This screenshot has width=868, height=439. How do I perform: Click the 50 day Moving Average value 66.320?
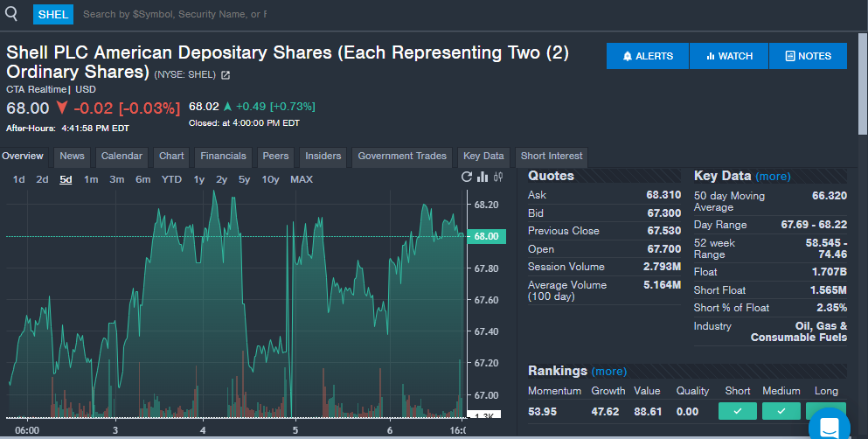(x=830, y=195)
